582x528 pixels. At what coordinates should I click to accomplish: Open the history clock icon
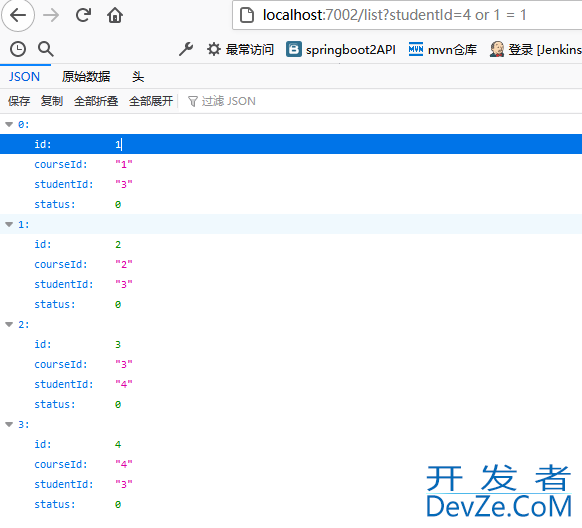18,49
